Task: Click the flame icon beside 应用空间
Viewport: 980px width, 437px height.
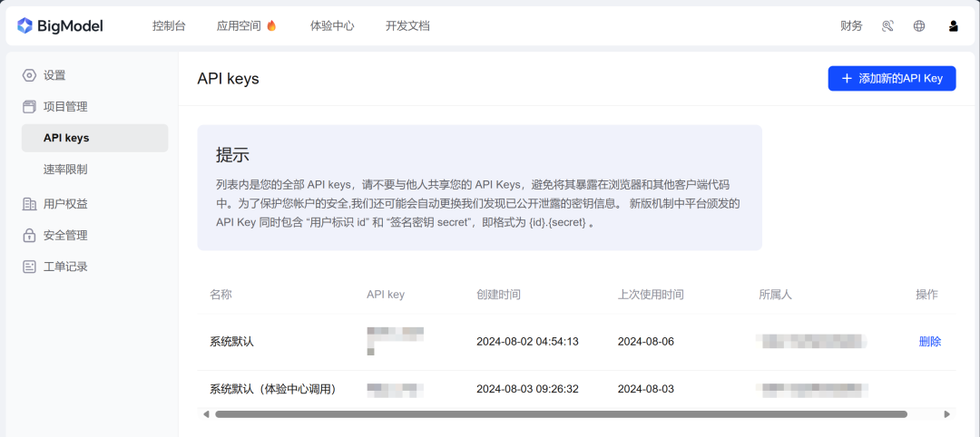Action: pyautogui.click(x=271, y=25)
